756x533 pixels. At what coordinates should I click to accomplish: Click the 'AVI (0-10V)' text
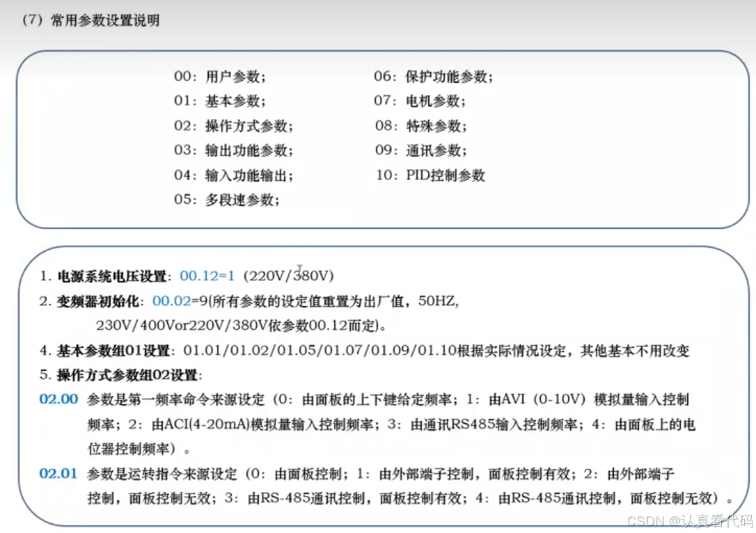click(x=544, y=400)
